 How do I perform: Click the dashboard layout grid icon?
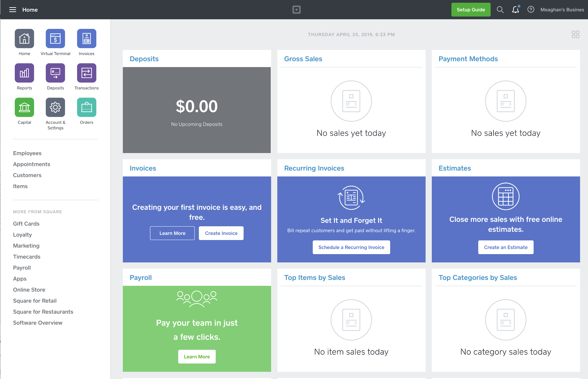click(575, 35)
